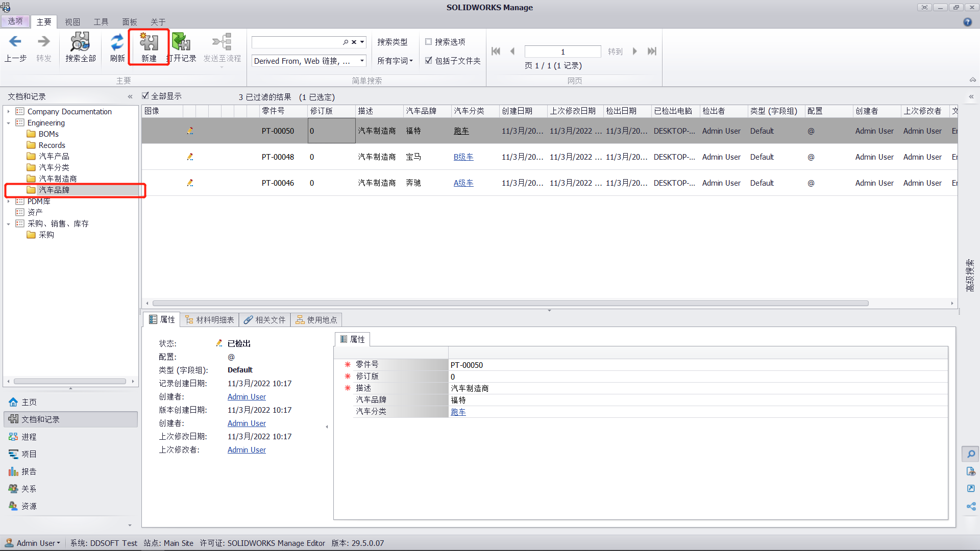Click the Admin User creator link
The width and height of the screenshot is (980, 551).
click(x=247, y=397)
